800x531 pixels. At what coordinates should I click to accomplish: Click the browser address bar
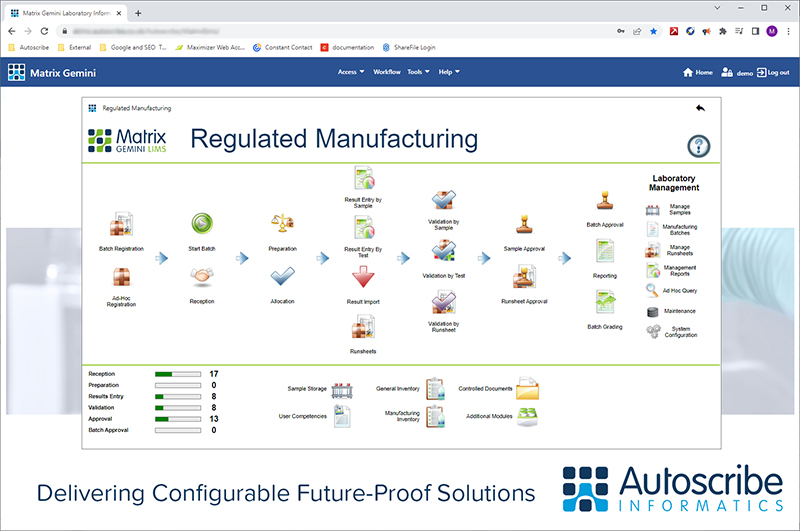(x=300, y=31)
